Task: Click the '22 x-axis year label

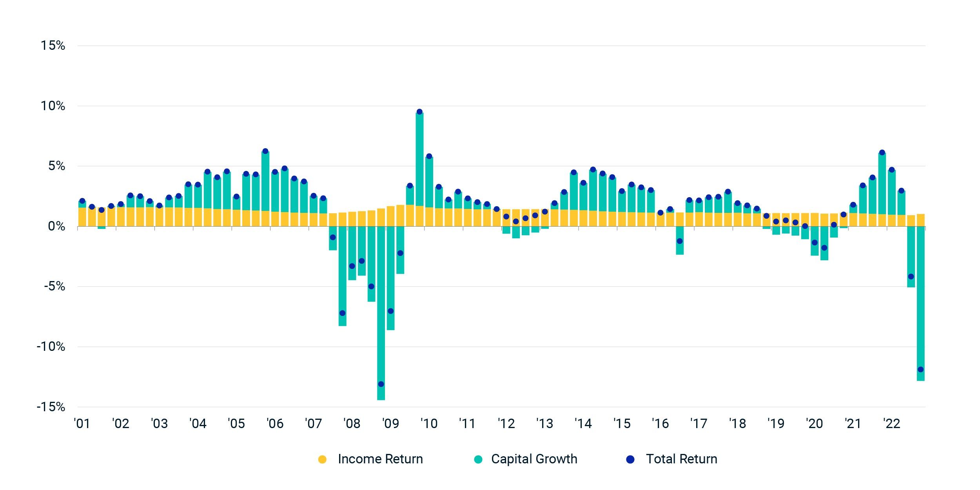Action: pos(892,424)
